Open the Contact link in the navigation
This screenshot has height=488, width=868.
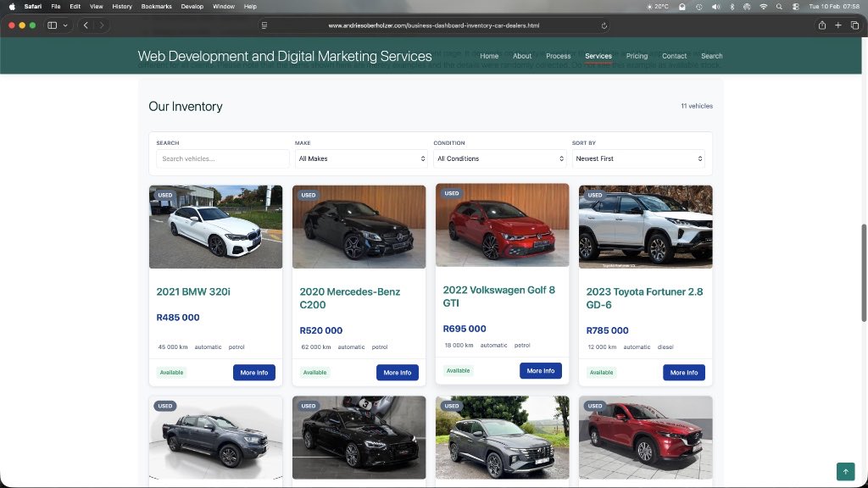coord(674,56)
